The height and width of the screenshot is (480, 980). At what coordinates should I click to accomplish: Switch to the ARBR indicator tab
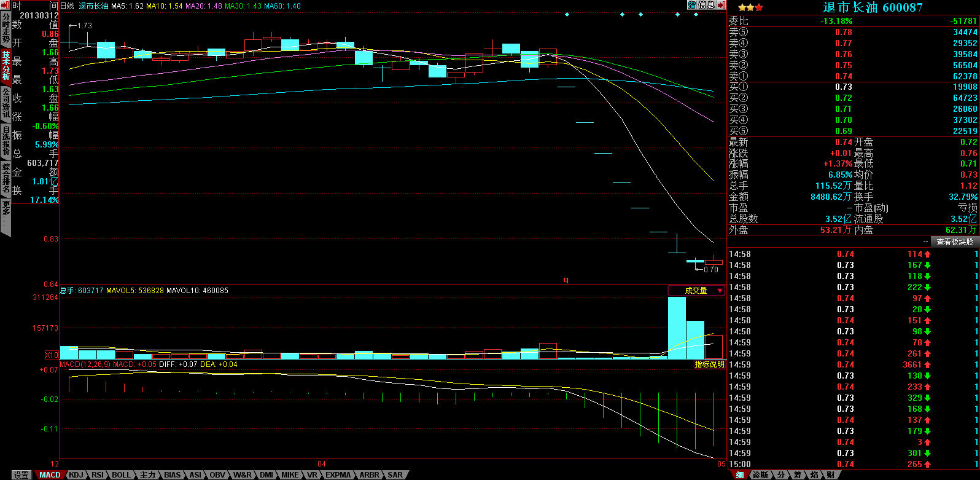pos(369,475)
